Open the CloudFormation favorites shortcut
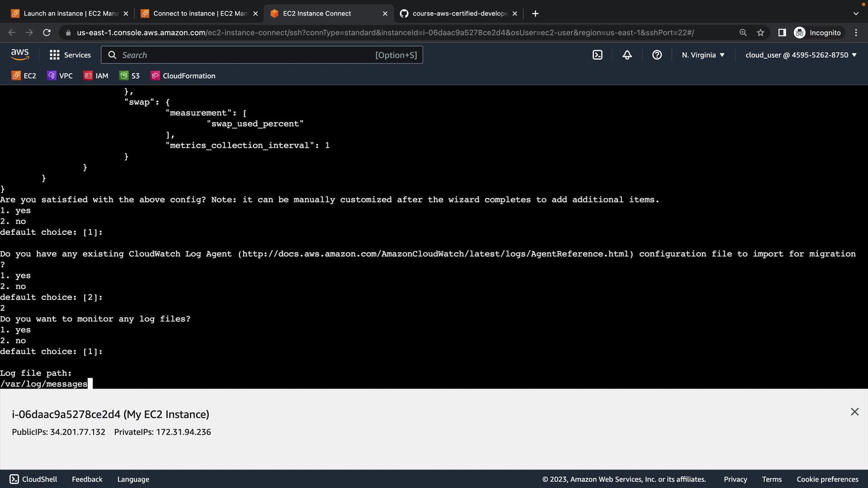 [183, 76]
